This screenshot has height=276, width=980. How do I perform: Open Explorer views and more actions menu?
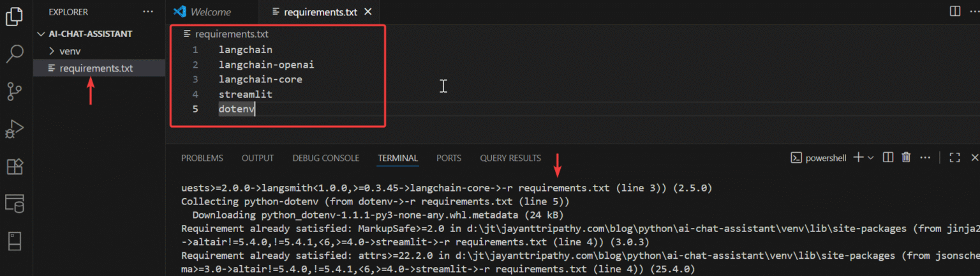pos(148,12)
